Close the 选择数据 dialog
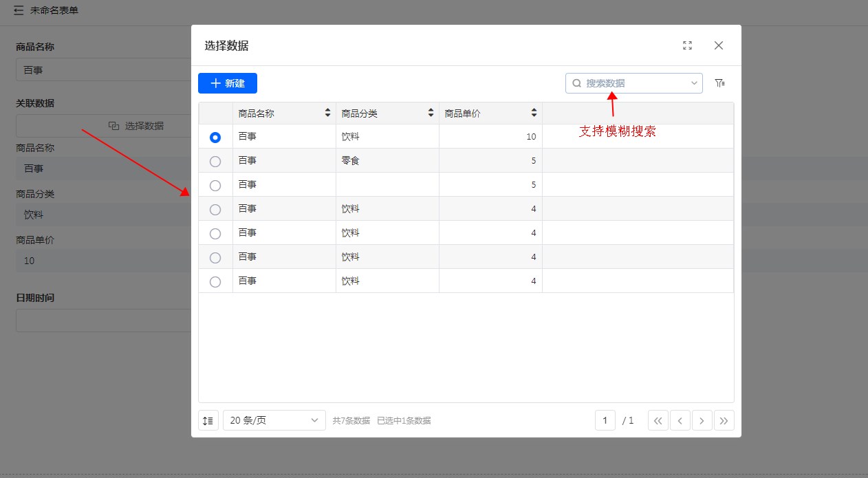Image resolution: width=868 pixels, height=478 pixels. coord(719,45)
